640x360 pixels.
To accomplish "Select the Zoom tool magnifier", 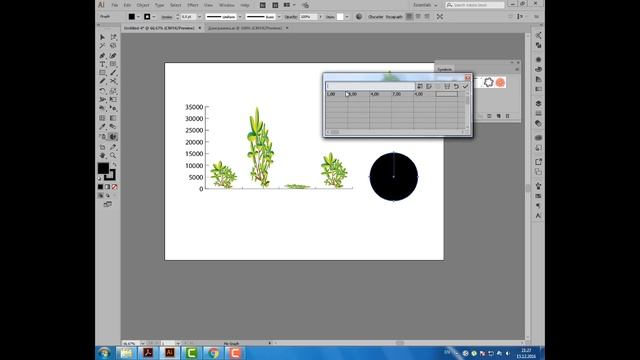I will [x=113, y=155].
